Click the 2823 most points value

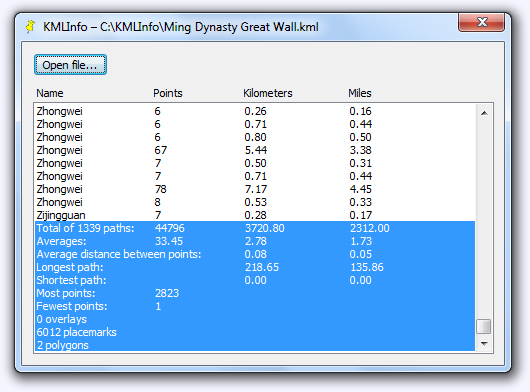pos(167,293)
